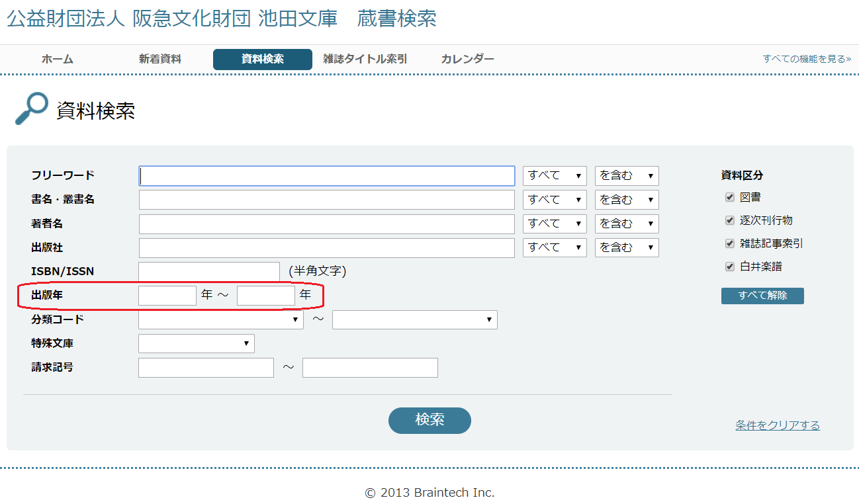Open the 新着資料 tab

tap(160, 59)
